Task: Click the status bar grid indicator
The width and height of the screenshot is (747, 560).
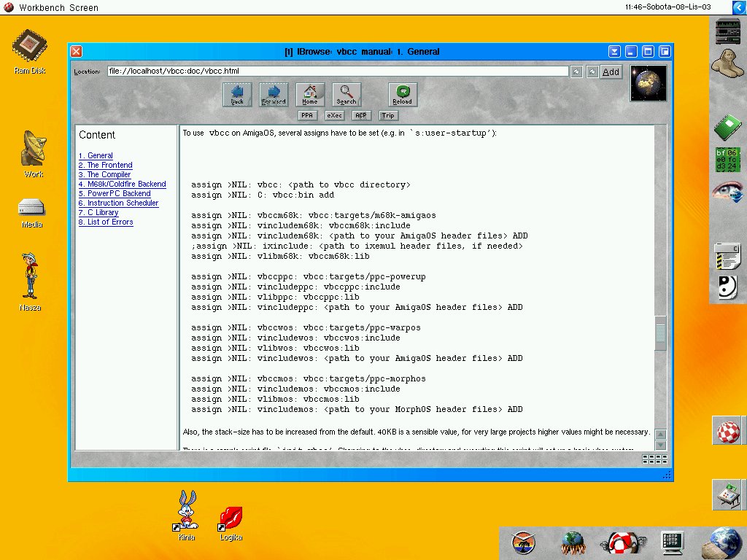Action: click(654, 459)
